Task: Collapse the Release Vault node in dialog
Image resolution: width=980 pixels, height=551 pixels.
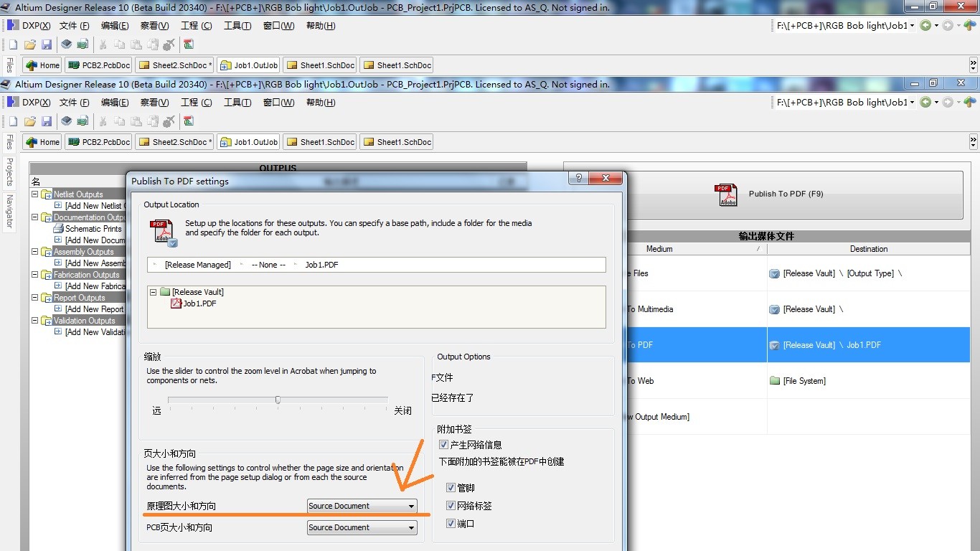Action: (x=154, y=292)
